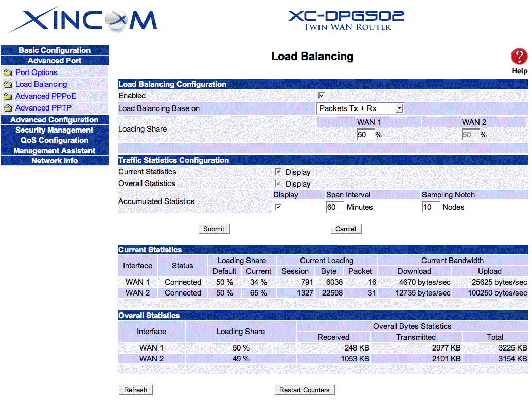Screen dimensions: 532x405
Task: Toggle the load balancing Enabled checkbox
Action: pos(322,95)
